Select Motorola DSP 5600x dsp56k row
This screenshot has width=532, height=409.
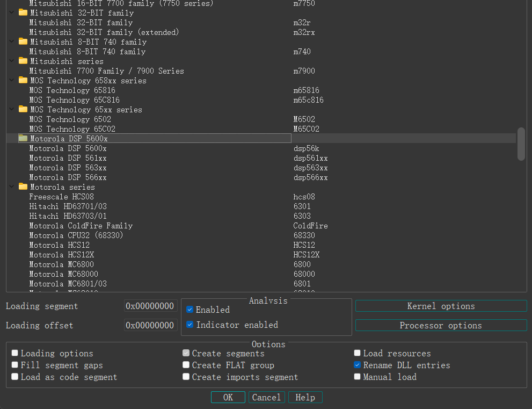261,148
